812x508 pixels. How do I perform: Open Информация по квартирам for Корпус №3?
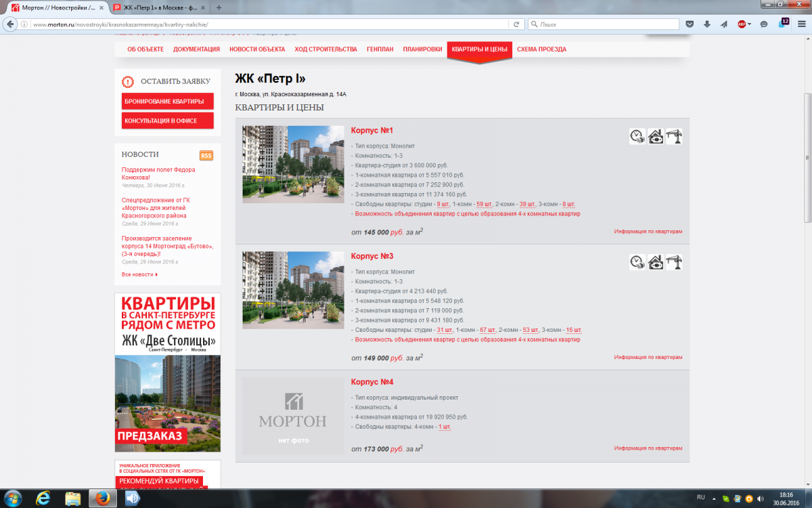pos(648,358)
